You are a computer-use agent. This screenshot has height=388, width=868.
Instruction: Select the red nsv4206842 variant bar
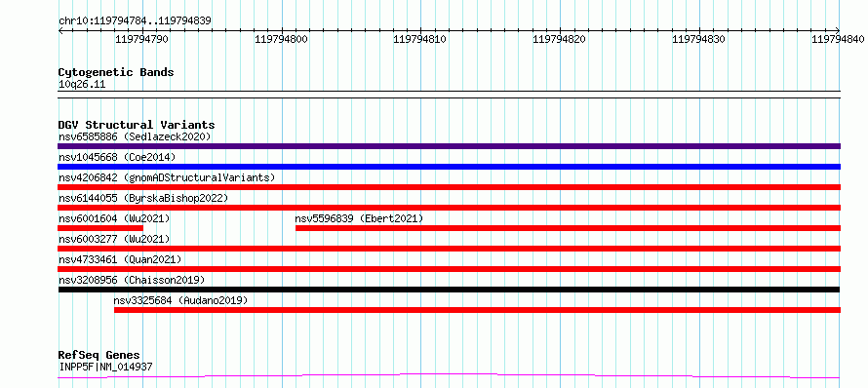(449, 187)
